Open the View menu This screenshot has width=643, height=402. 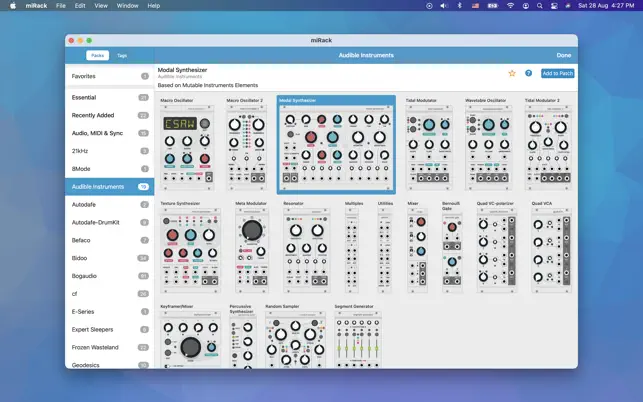tap(101, 6)
